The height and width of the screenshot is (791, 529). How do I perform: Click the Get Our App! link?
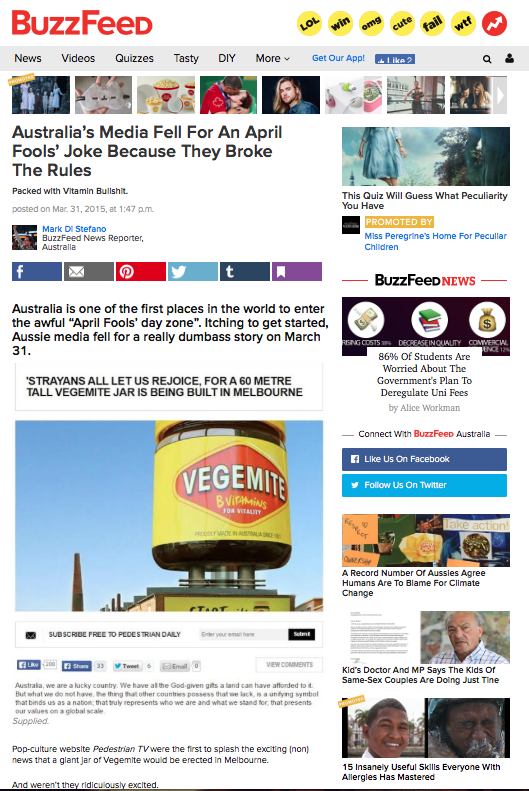pyautogui.click(x=338, y=58)
